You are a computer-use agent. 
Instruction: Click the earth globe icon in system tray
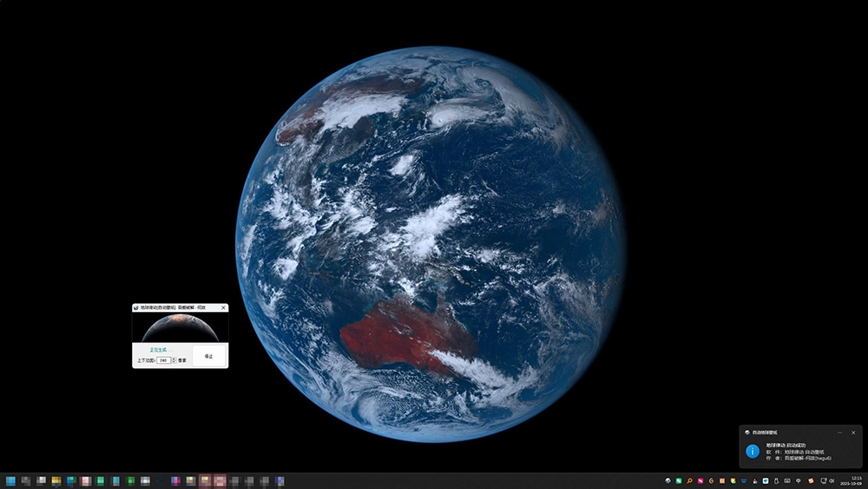coord(667,480)
